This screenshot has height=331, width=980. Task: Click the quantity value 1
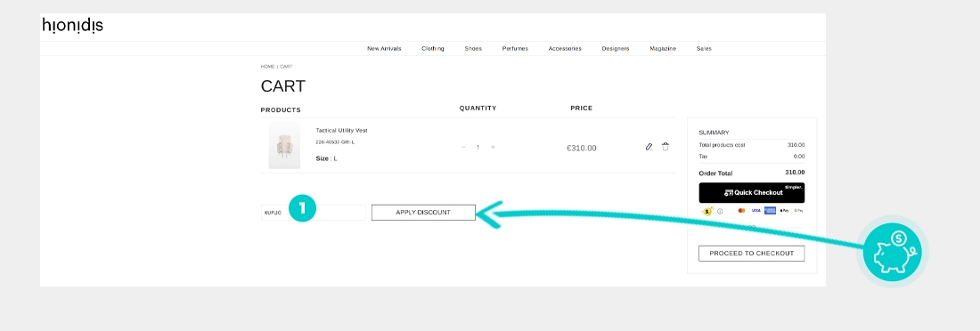[x=478, y=148]
